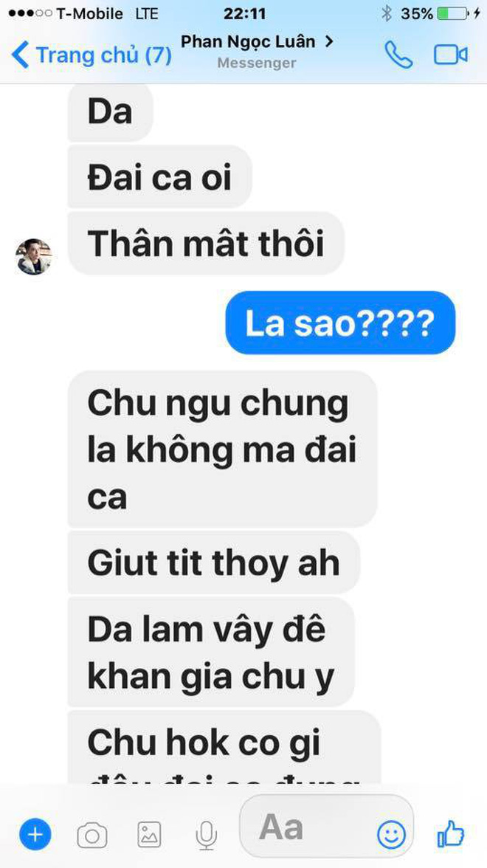
Task: Tap the 'Thân mât thôi' message bubble
Action: click(206, 243)
